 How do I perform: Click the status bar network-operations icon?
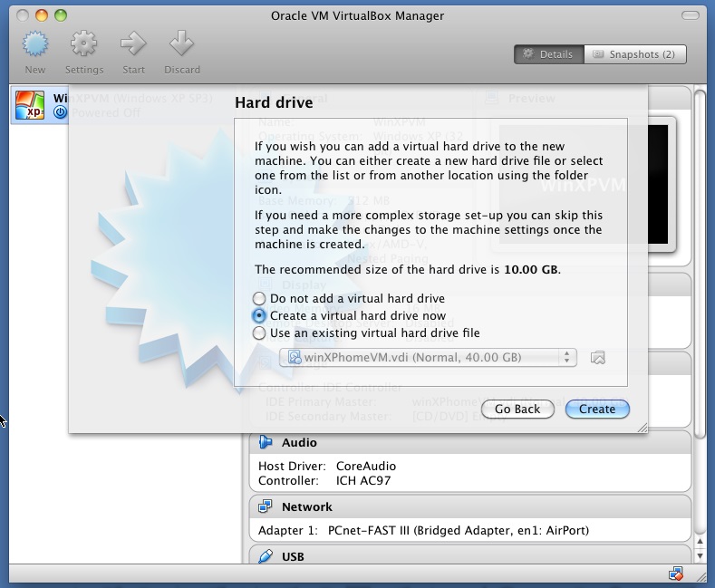[x=676, y=574]
